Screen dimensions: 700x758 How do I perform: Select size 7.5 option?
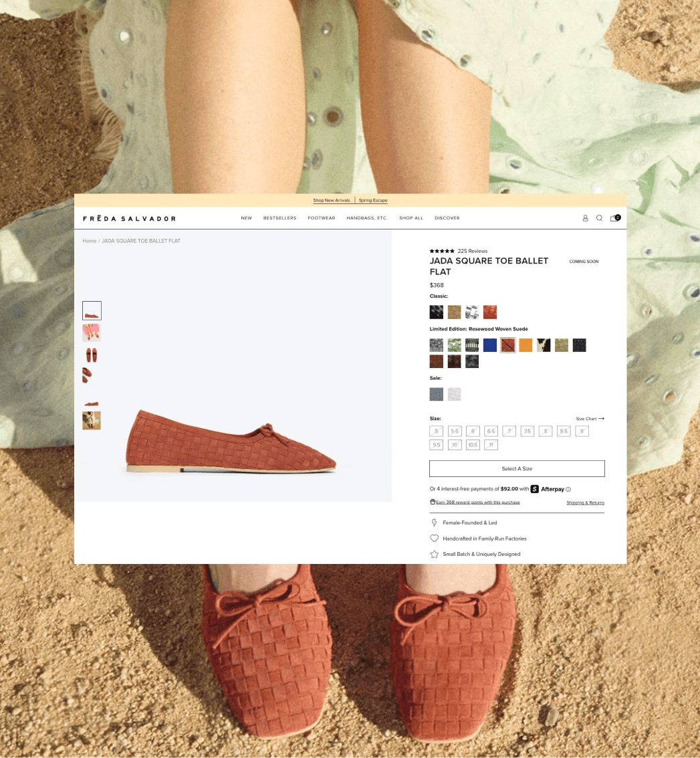tap(527, 431)
